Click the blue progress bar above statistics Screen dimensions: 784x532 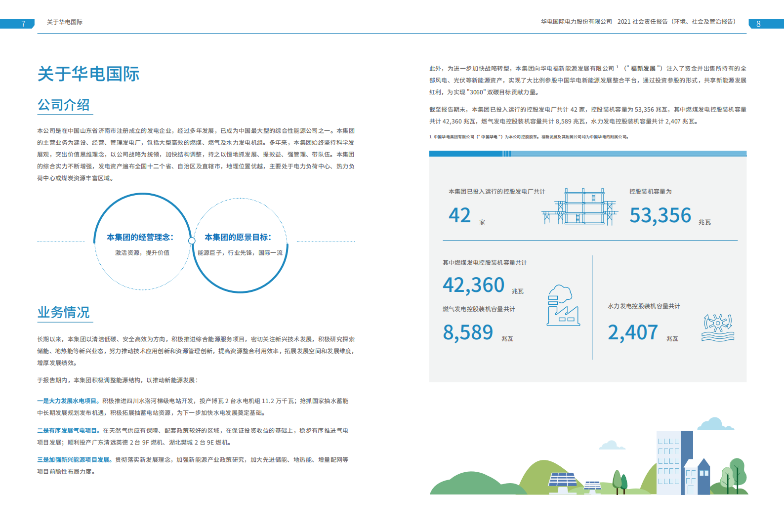tap(588, 154)
